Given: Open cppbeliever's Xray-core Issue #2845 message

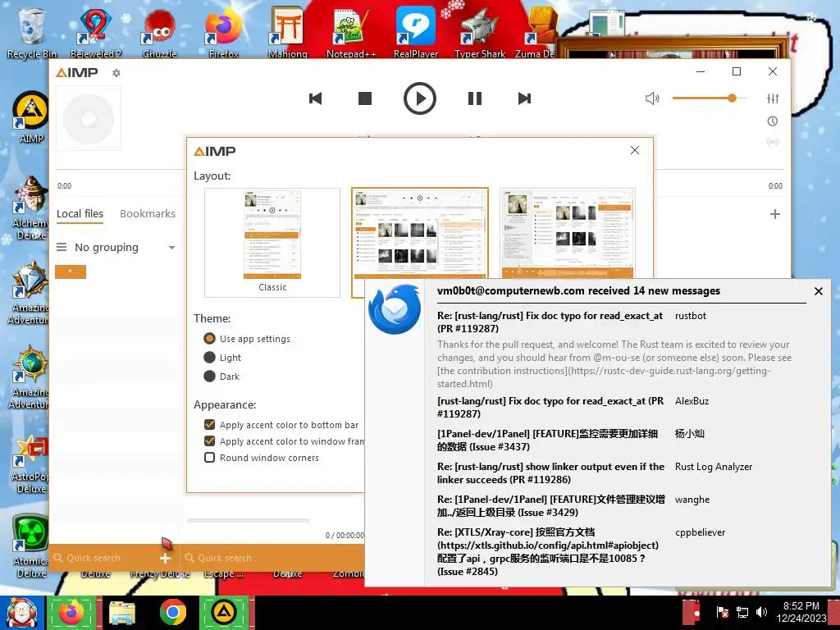Looking at the screenshot, I should 547,552.
